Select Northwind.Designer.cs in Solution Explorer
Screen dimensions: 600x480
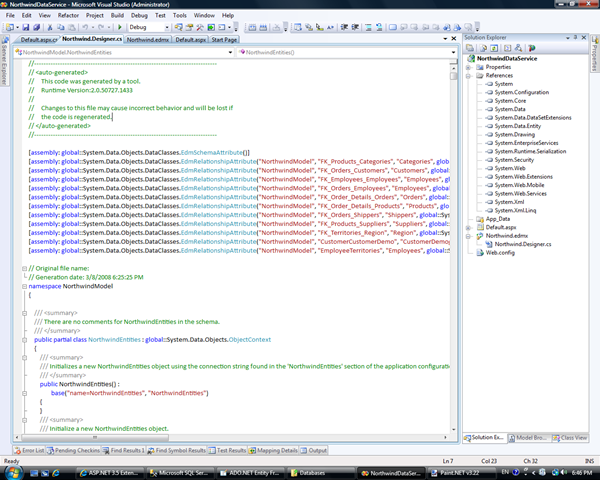522,244
